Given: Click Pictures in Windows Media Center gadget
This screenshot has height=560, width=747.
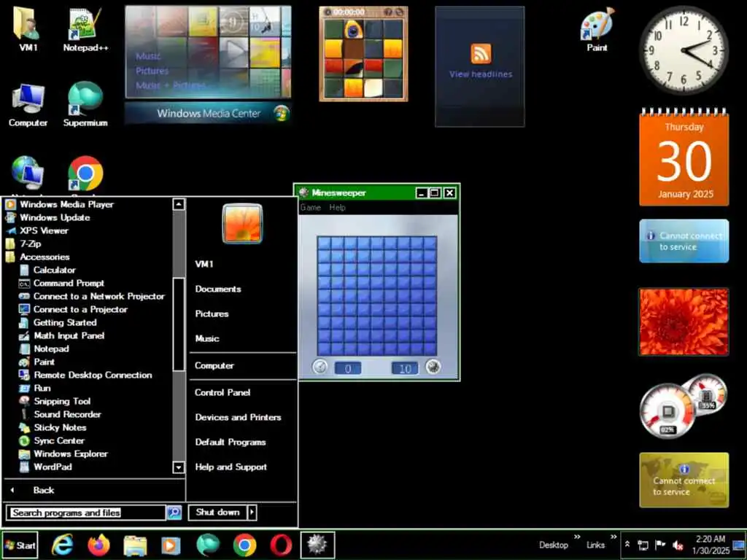Looking at the screenshot, I should [x=152, y=71].
